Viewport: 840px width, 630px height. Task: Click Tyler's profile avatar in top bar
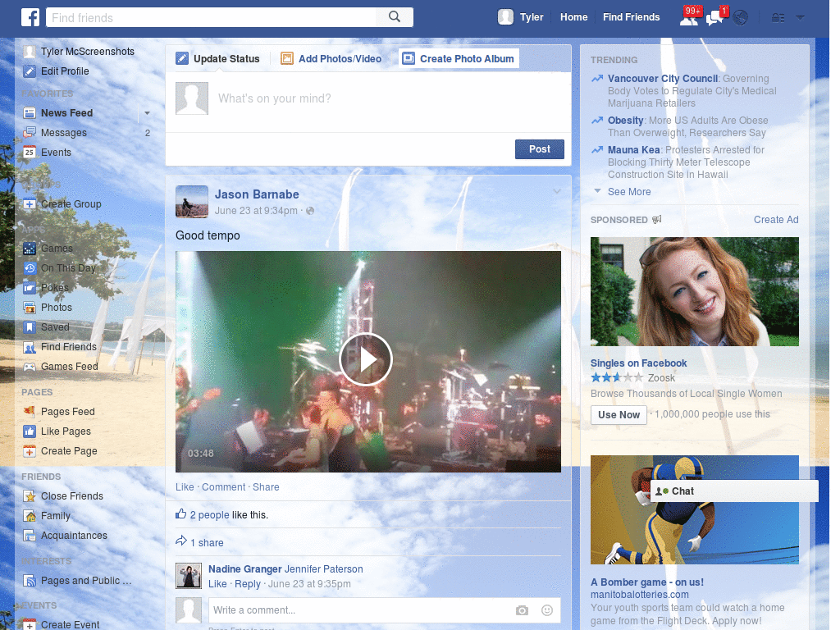point(505,17)
